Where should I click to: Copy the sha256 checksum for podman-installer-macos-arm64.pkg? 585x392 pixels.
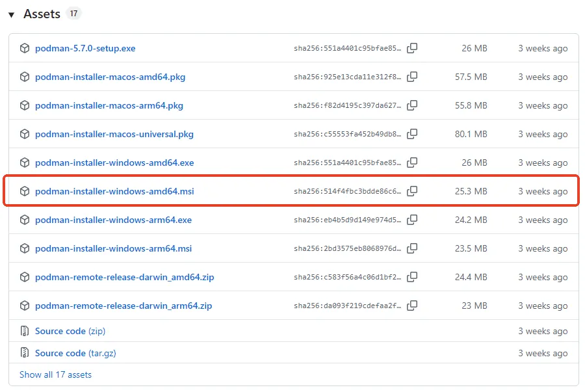coord(412,105)
